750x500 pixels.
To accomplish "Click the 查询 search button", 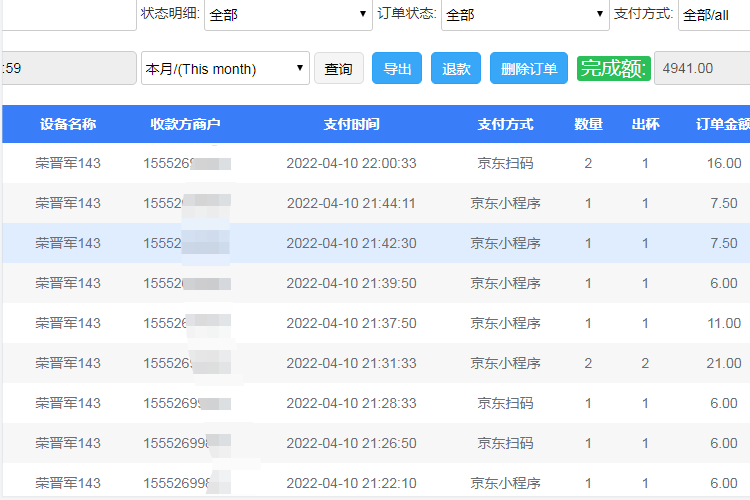I will tap(339, 69).
